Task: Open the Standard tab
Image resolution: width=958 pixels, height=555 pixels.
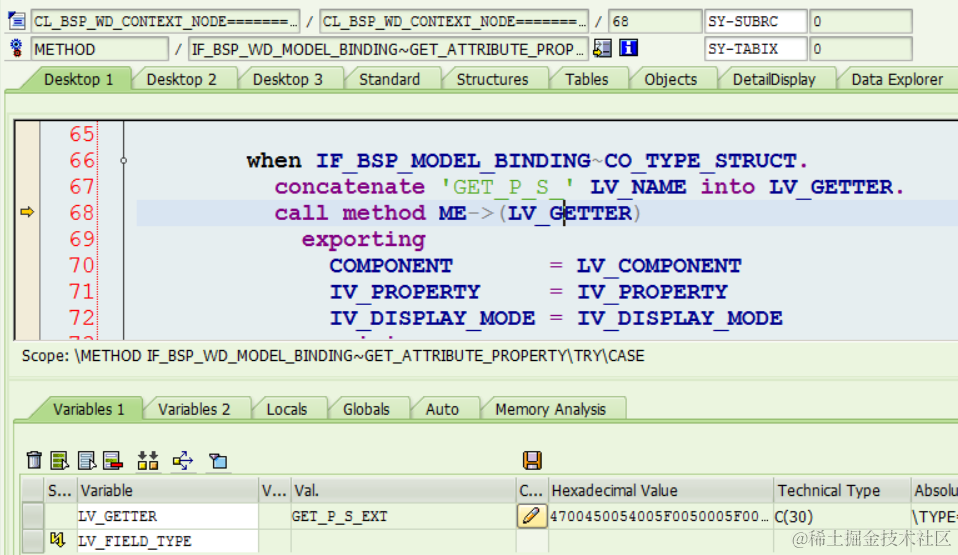Action: (389, 79)
